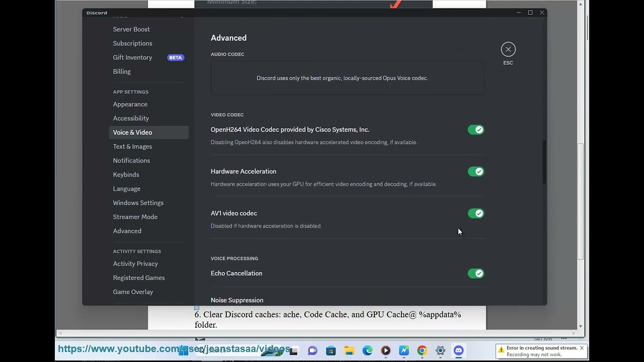The image size is (644, 362).
Task: Click the "APP SETTINGS" sidebar header
Action: [x=130, y=92]
